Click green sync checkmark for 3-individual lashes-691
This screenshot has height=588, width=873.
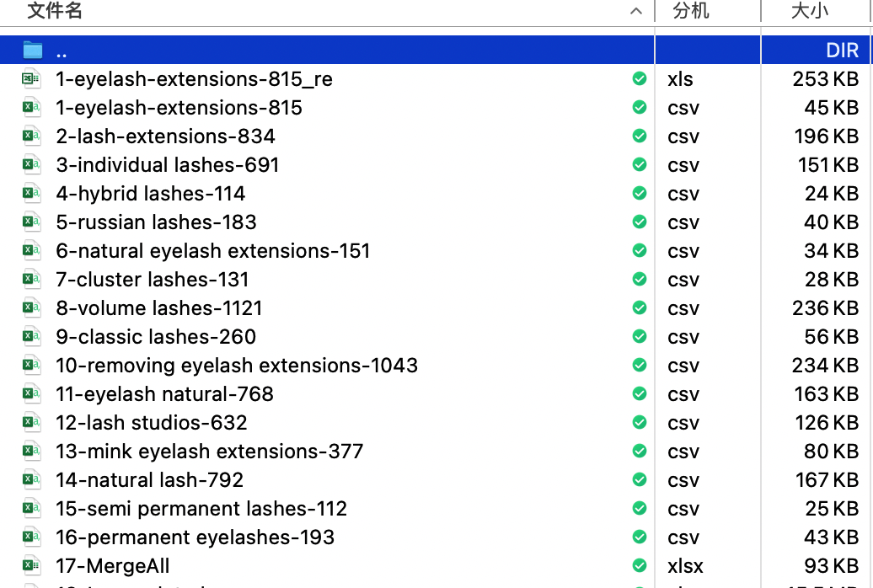click(640, 165)
